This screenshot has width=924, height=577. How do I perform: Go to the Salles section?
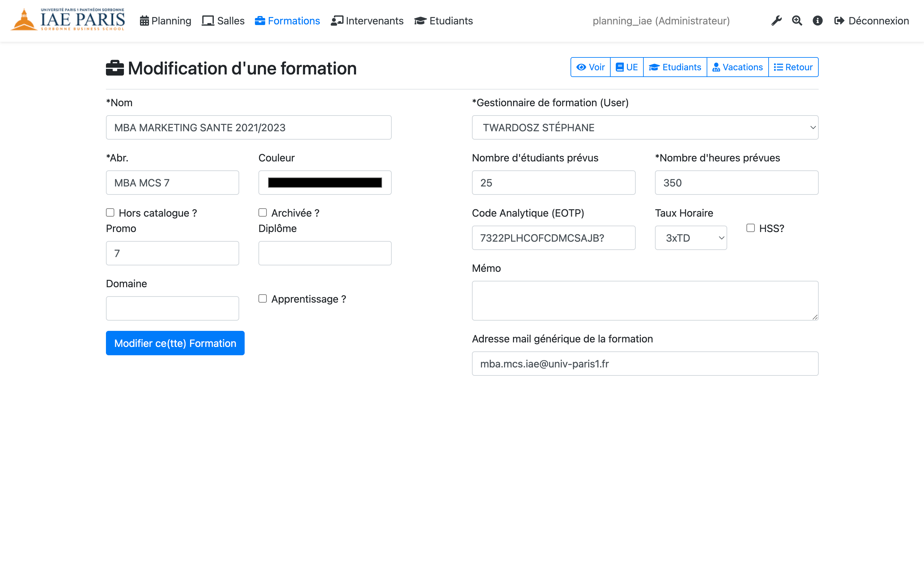pos(223,21)
